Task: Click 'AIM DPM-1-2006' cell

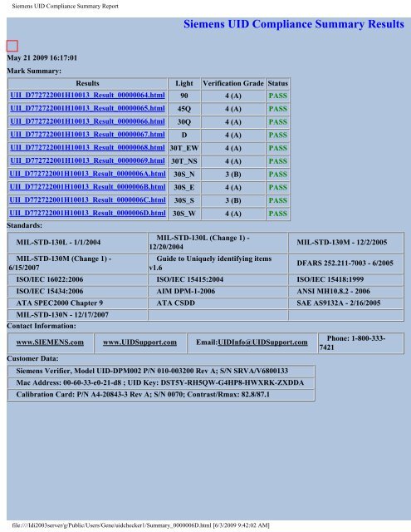Action: tap(218, 291)
